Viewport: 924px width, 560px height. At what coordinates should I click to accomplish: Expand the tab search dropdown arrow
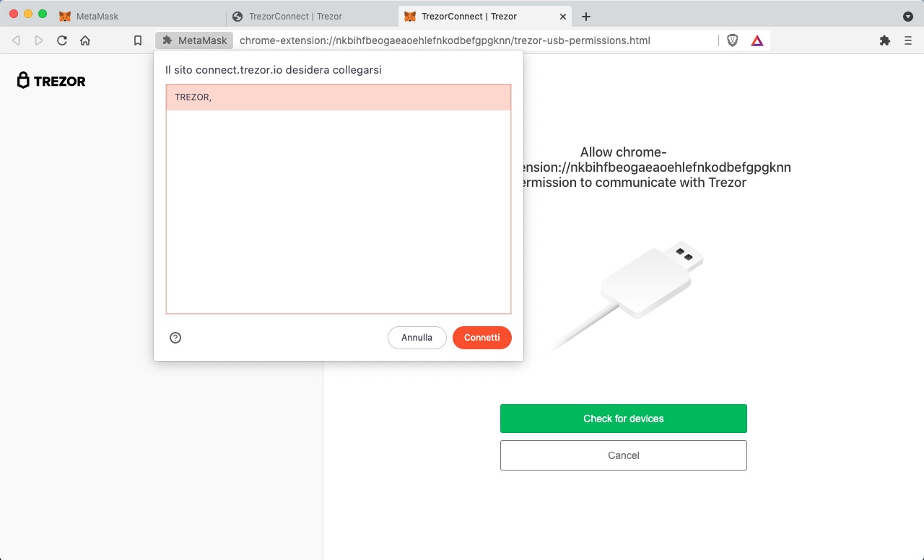point(908,16)
